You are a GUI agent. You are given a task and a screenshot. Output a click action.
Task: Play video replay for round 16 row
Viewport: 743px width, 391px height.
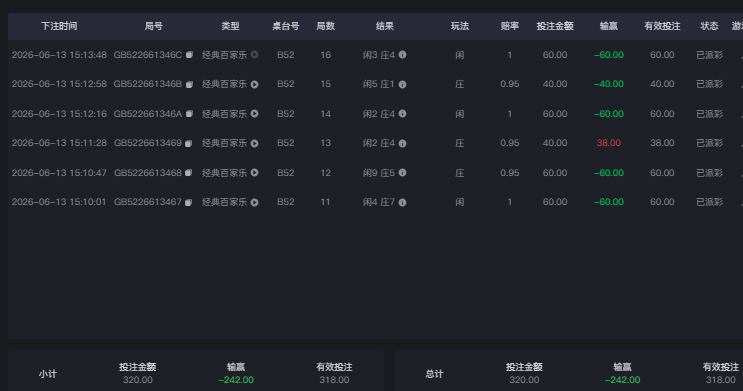click(x=254, y=55)
